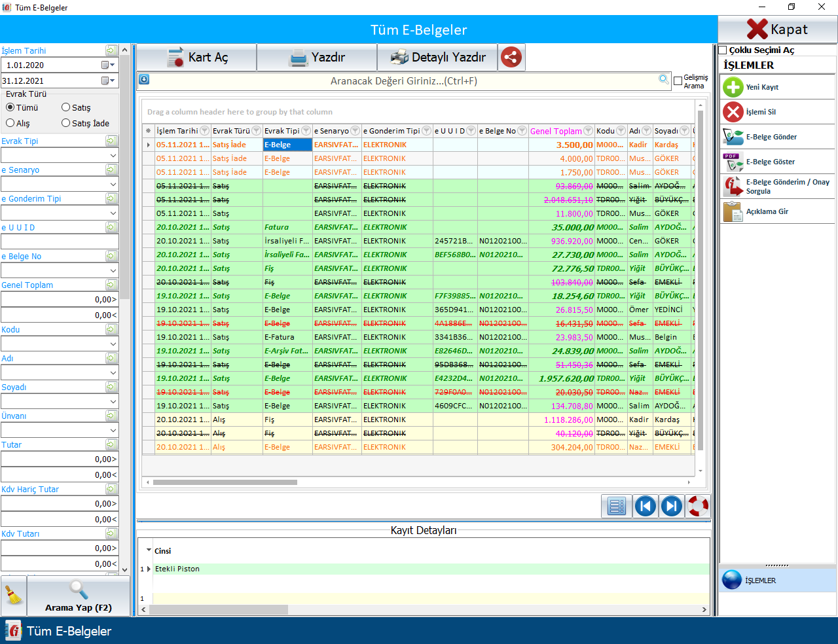Select the Etekli Piston detail row
The height and width of the screenshot is (644, 838).
pos(431,569)
